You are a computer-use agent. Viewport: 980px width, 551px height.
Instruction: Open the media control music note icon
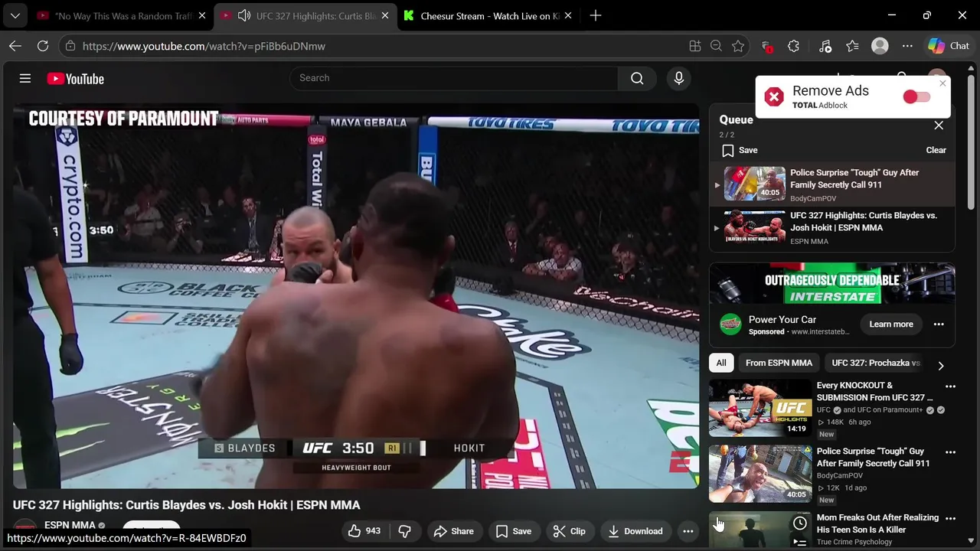click(x=825, y=46)
